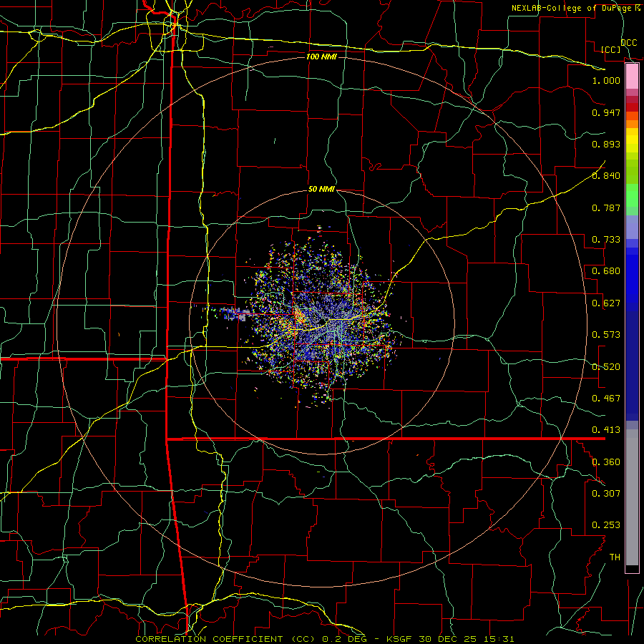
Task: Click the radar site center of the echo cluster
Action: pos(324,322)
